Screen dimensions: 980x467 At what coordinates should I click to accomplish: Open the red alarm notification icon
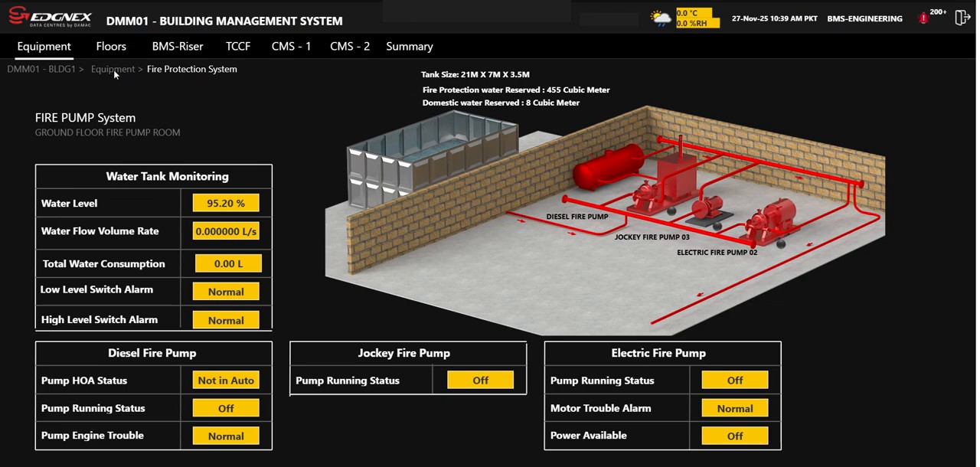923,18
